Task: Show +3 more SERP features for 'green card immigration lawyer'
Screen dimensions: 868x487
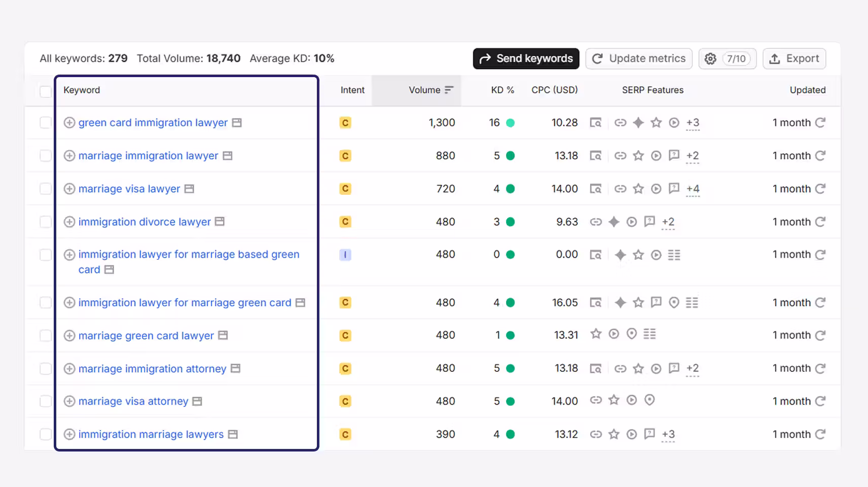Action: click(693, 123)
